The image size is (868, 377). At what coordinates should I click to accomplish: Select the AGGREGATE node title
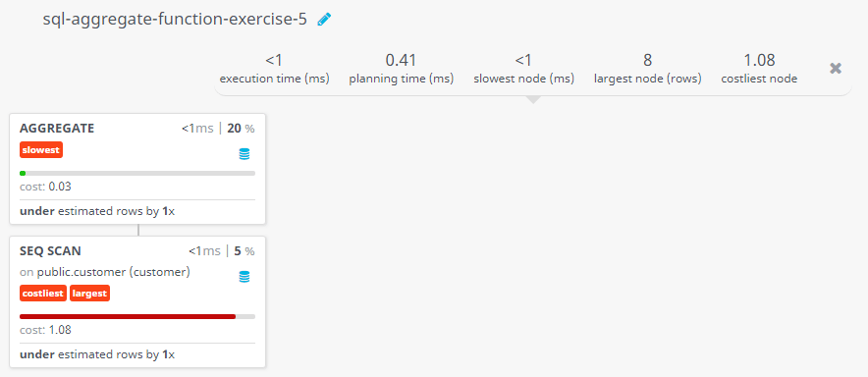click(x=57, y=129)
